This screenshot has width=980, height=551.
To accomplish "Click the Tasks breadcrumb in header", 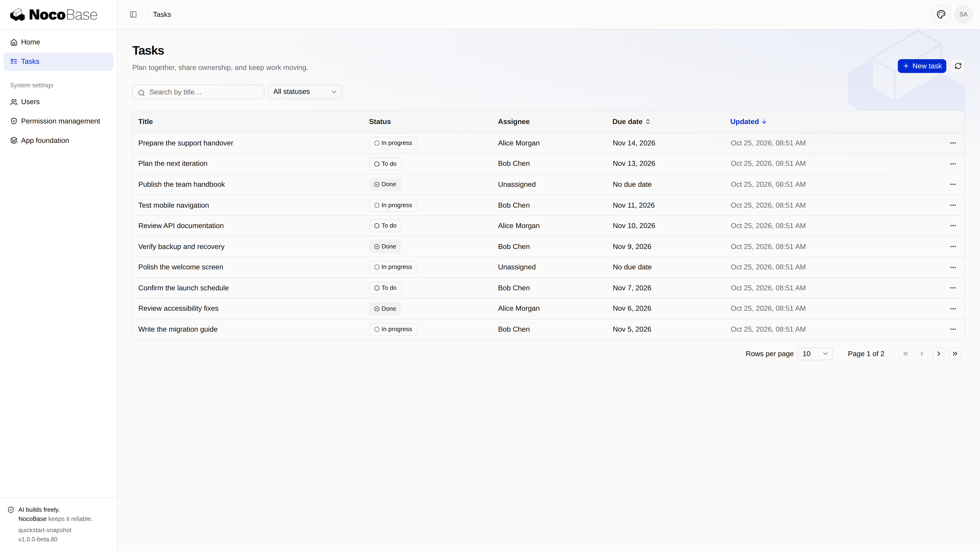I will [x=162, y=15].
